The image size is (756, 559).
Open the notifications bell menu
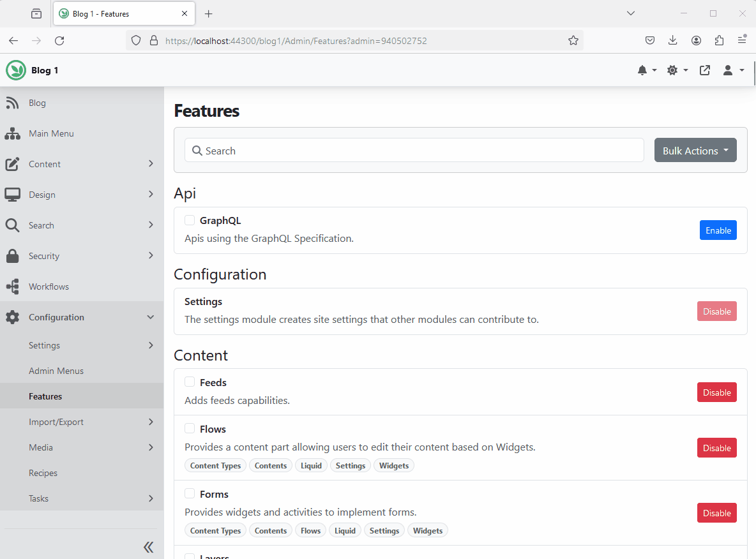pyautogui.click(x=647, y=70)
